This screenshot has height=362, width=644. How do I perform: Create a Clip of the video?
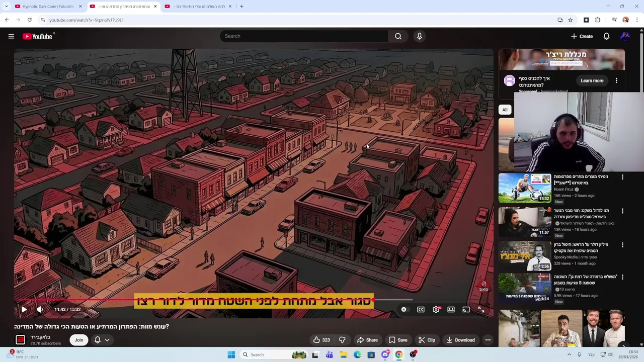[x=427, y=340]
